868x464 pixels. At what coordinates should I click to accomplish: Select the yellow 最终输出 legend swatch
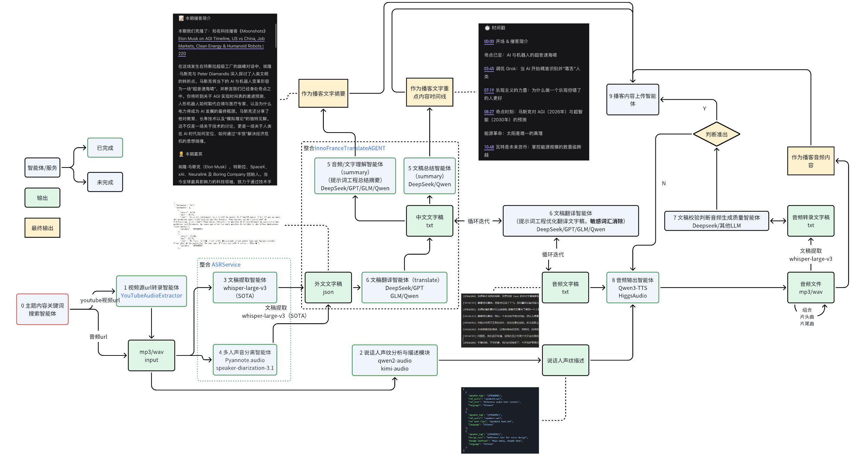(x=42, y=228)
